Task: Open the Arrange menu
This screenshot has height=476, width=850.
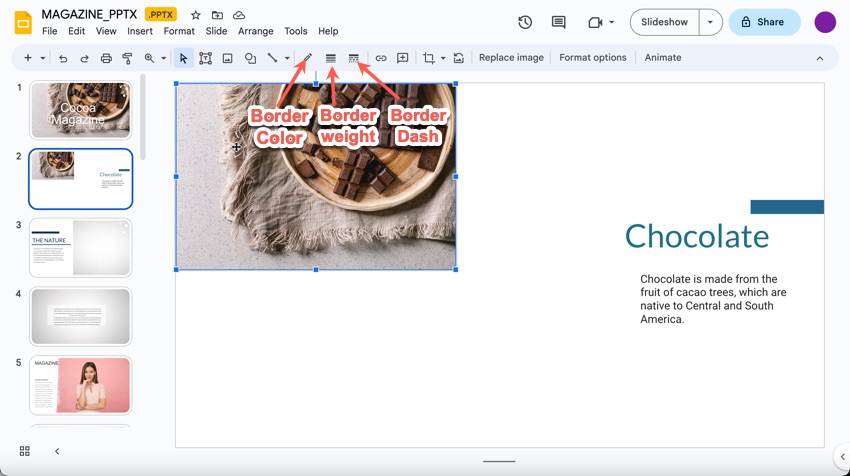Action: coord(255,31)
